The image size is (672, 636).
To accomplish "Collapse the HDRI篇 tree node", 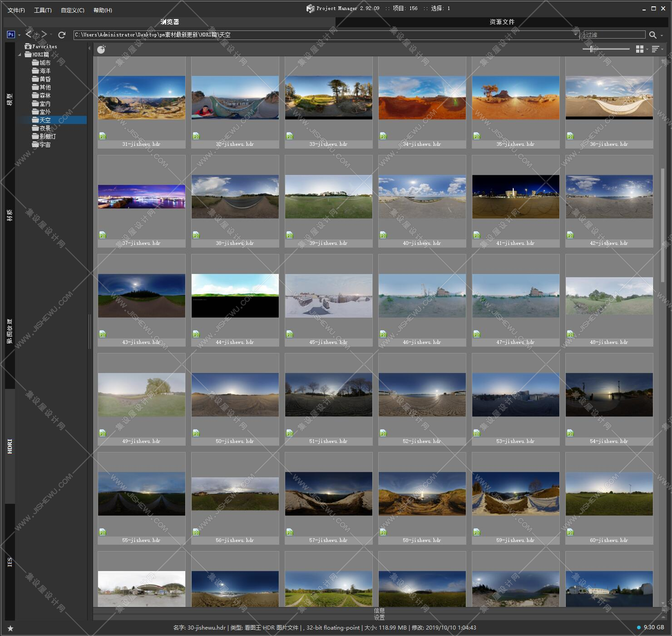I will tap(20, 55).
